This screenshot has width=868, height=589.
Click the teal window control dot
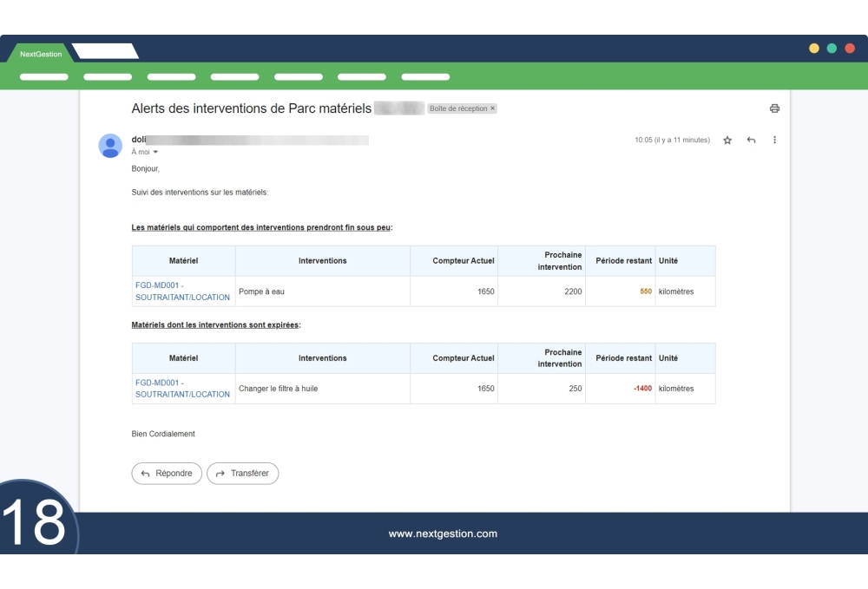[x=832, y=49]
